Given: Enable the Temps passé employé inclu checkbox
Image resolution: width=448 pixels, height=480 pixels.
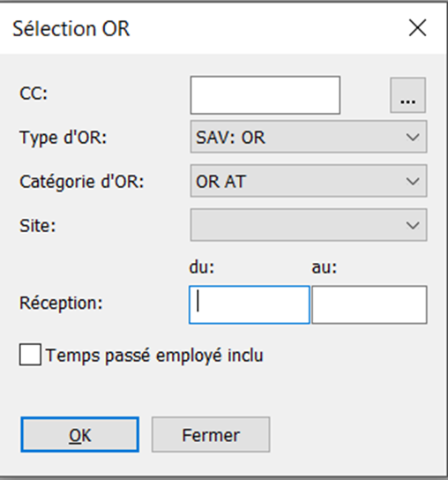Looking at the screenshot, I should point(30,355).
